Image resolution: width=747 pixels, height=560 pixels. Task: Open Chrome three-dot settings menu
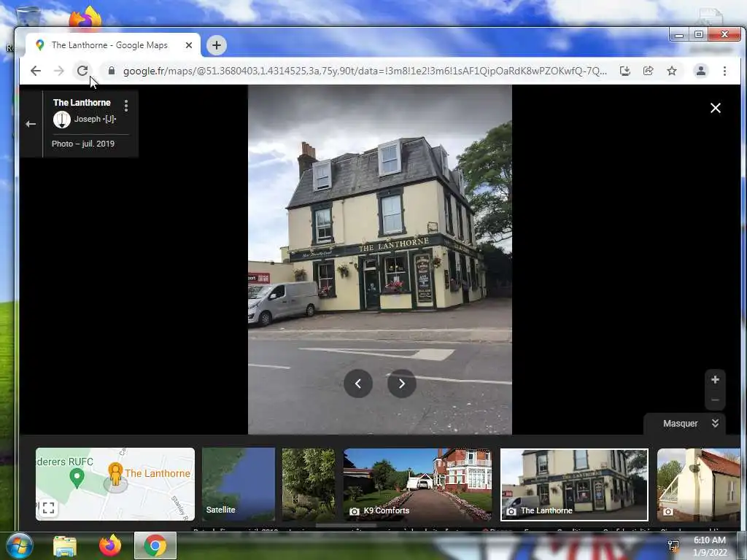tap(724, 71)
